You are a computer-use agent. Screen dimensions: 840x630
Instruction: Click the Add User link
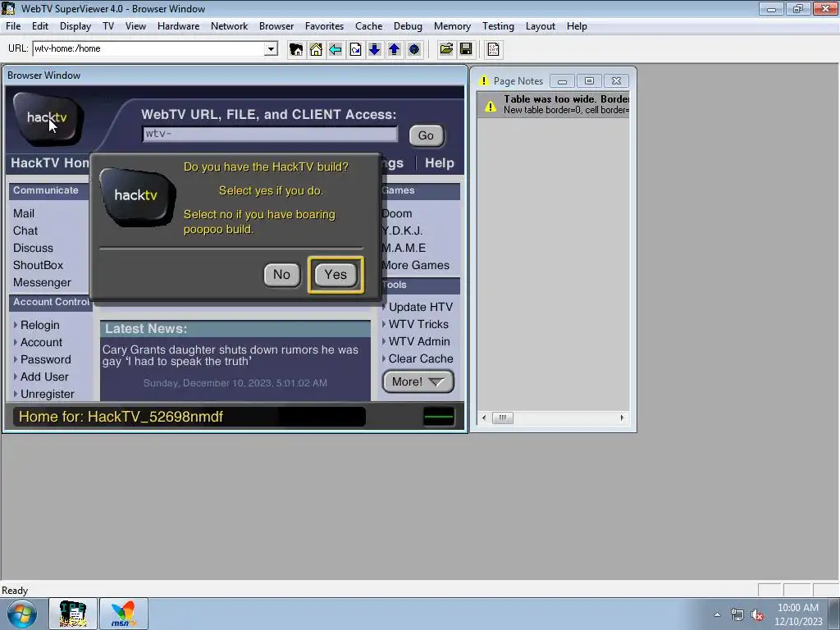point(44,377)
